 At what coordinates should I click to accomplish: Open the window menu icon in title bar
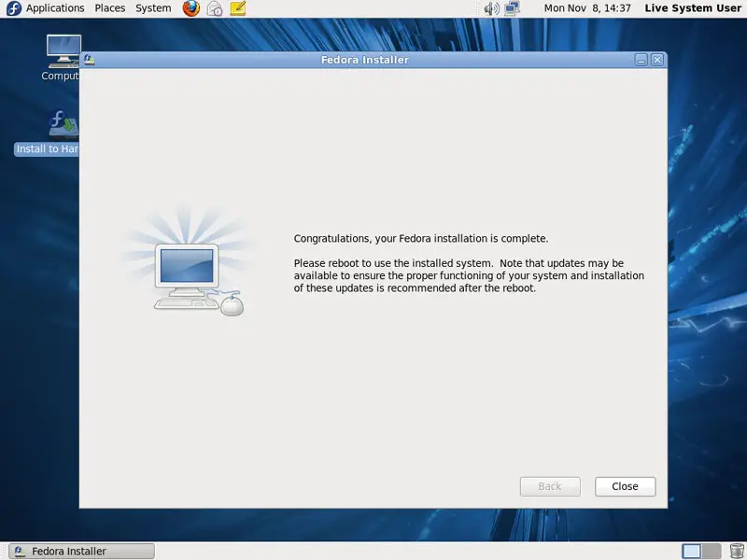(89, 60)
